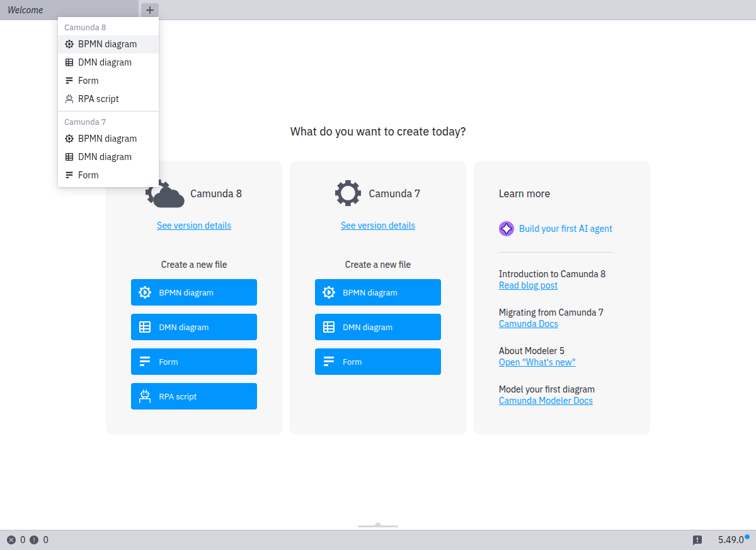Click table icon beside Camunda 8 DMN menu entry
756x550 pixels.
tap(69, 62)
